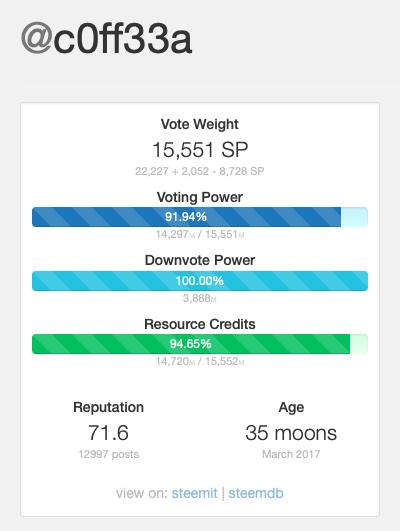The height and width of the screenshot is (531, 400).
Task: Click the 14,720 / 15,552 resource text
Action: (200, 361)
